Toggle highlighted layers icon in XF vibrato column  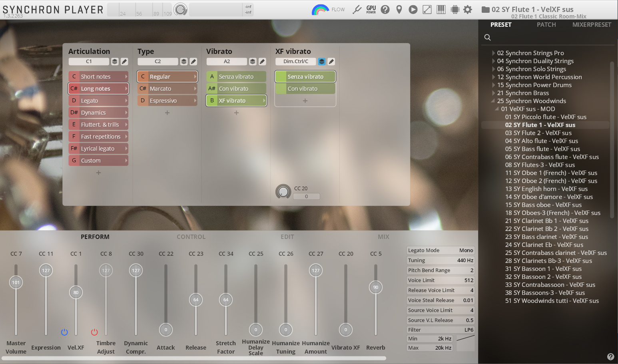point(322,62)
